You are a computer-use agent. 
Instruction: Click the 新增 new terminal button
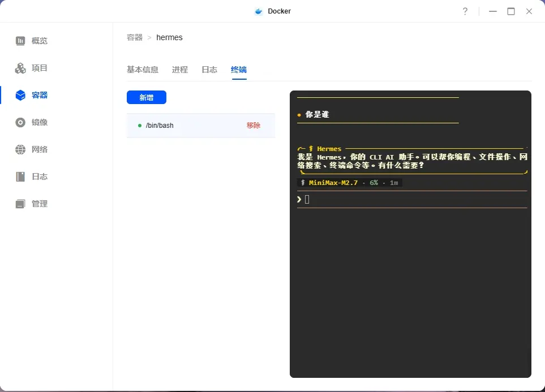click(147, 97)
